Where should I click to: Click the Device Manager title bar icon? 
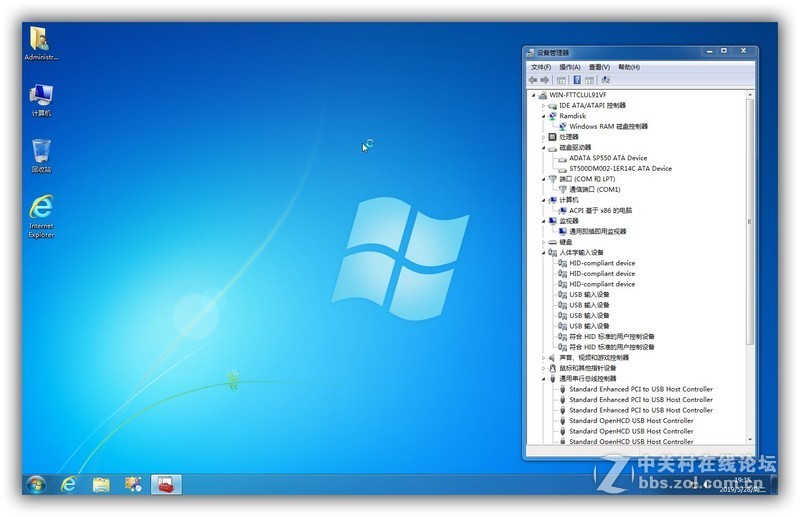531,53
